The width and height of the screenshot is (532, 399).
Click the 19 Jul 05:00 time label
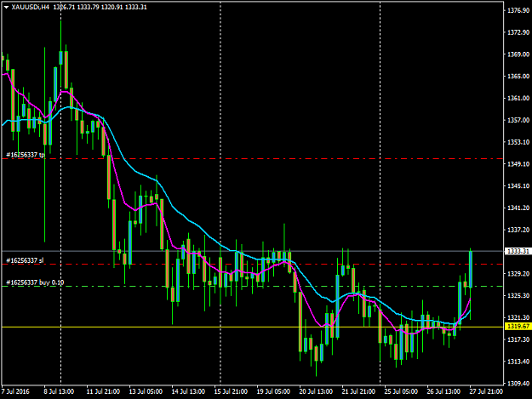(273, 391)
